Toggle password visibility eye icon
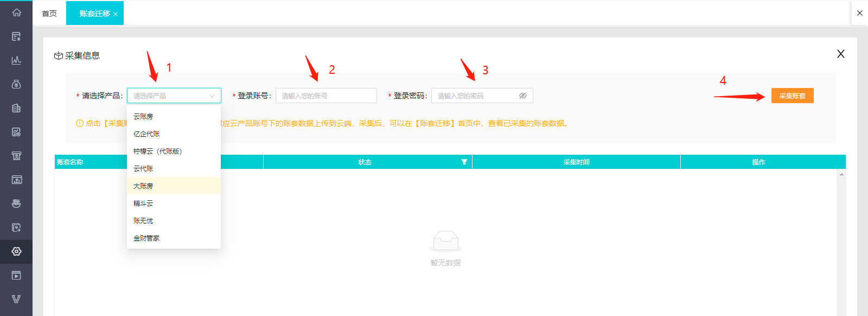This screenshot has width=868, height=316. coord(523,96)
